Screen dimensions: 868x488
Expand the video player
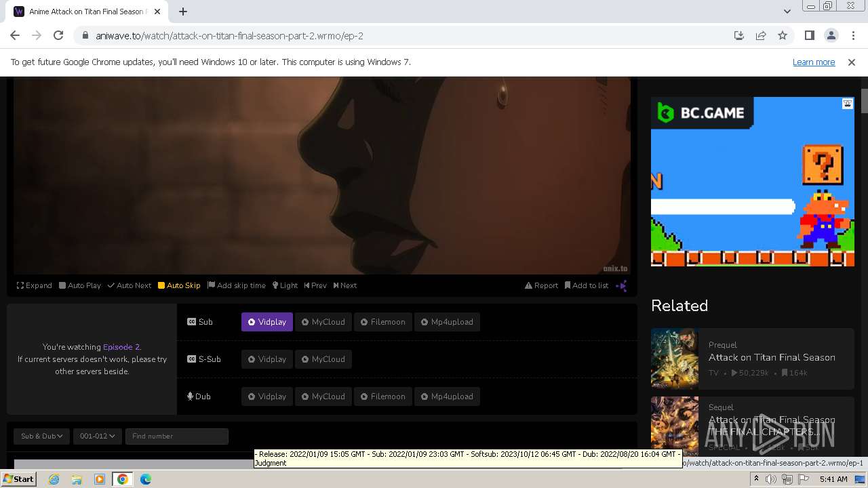click(35, 285)
